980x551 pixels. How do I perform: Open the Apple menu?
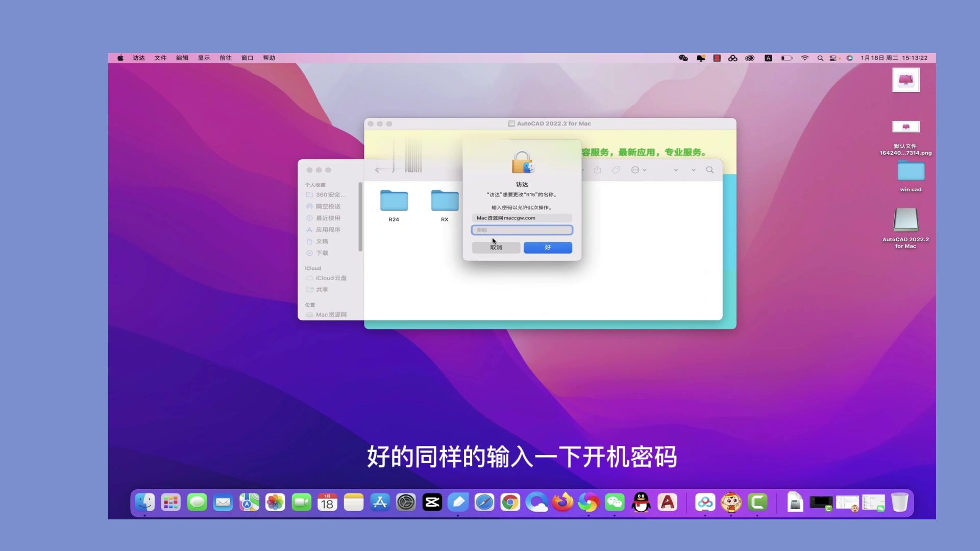click(x=120, y=58)
